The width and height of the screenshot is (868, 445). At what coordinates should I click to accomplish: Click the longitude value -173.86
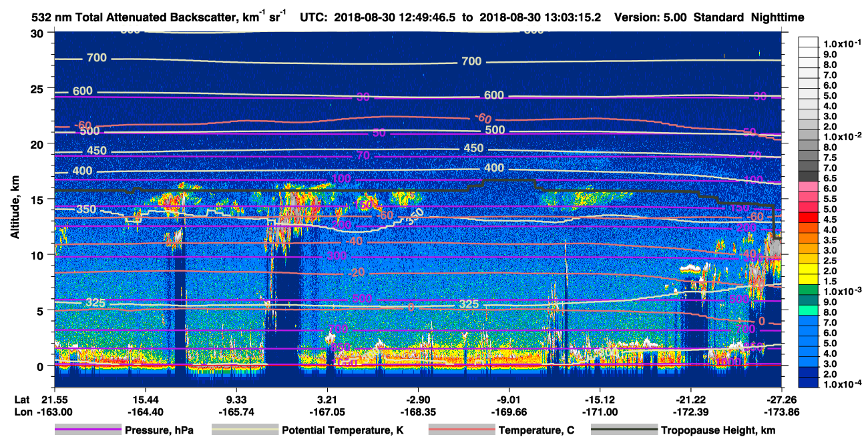[x=782, y=412]
